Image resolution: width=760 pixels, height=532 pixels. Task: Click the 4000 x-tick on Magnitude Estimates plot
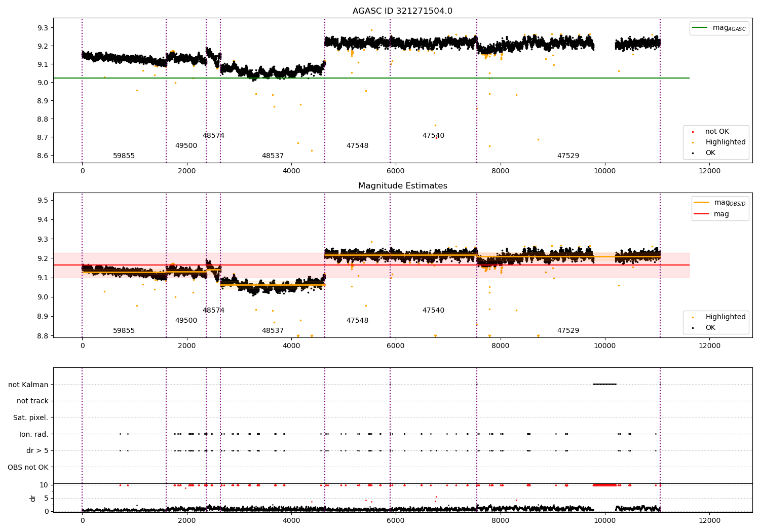coord(291,346)
